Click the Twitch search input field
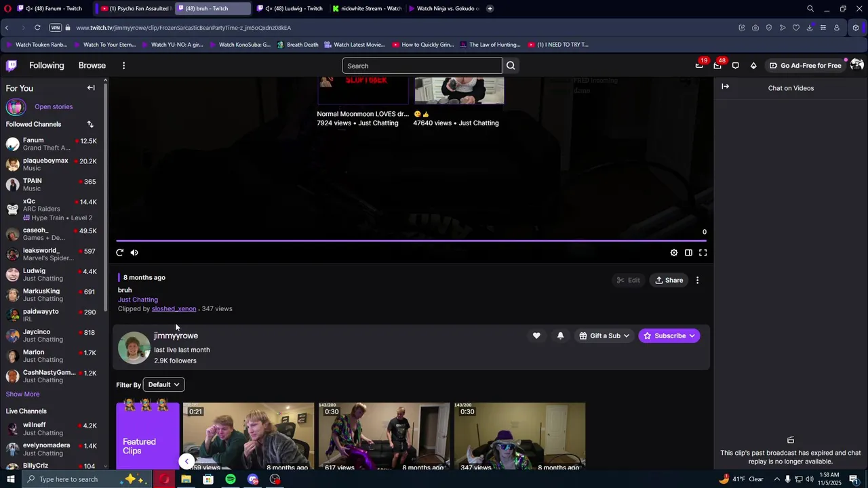This screenshot has width=868, height=488. point(422,66)
